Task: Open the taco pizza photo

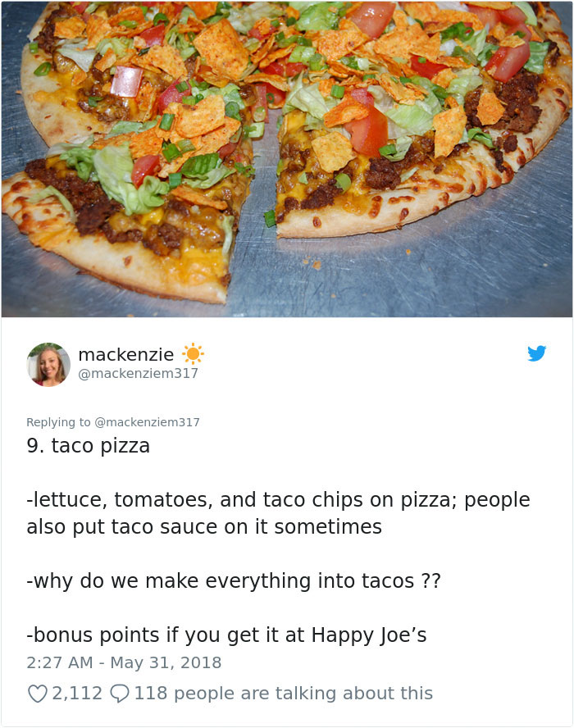Action: click(x=287, y=159)
